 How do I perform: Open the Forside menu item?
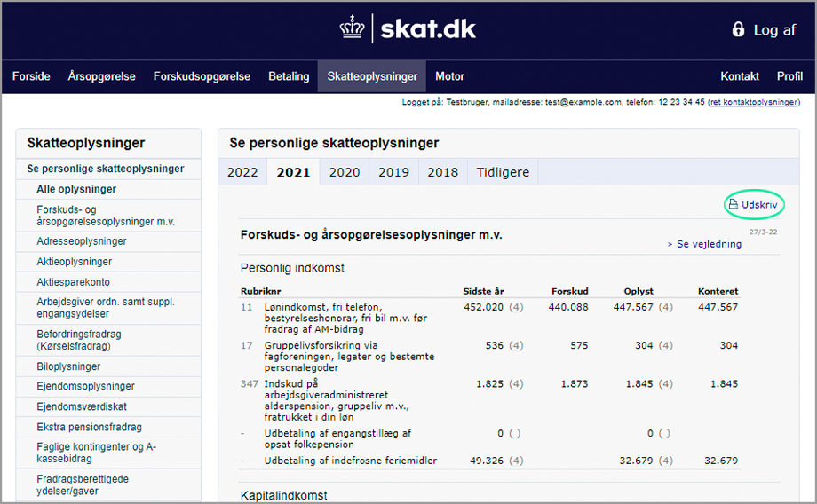coord(31,76)
